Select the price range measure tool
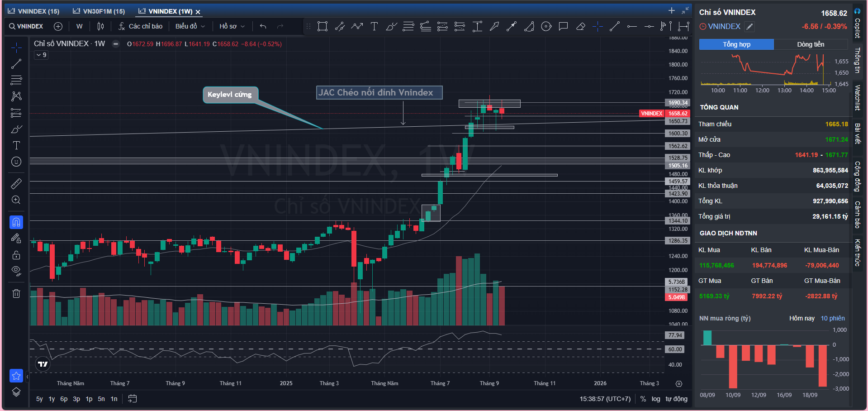This screenshot has width=868, height=411. pyautogui.click(x=477, y=26)
